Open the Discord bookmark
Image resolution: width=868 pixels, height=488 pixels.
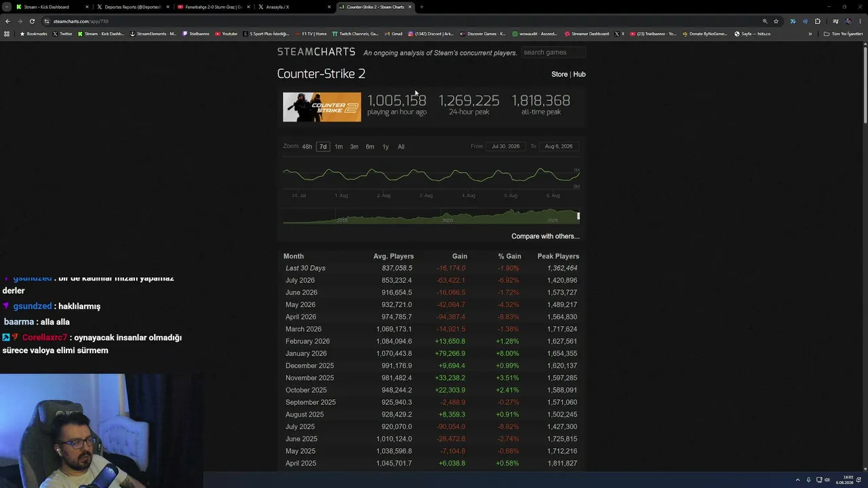click(x=431, y=33)
